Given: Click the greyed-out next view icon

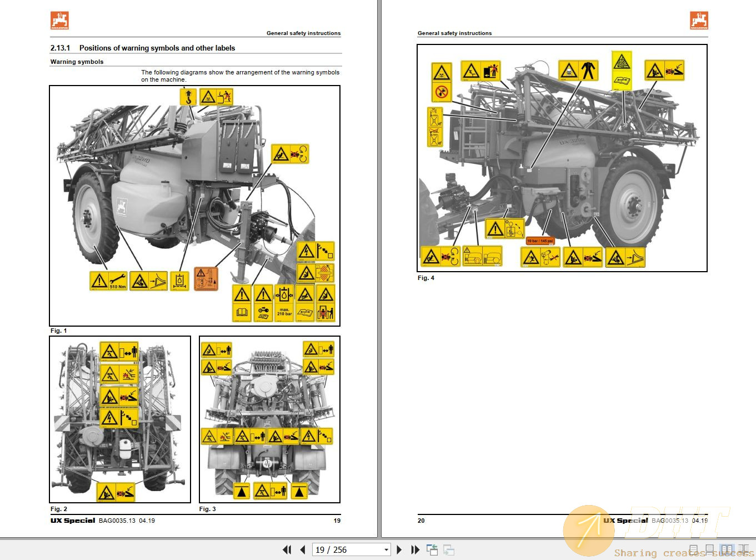Looking at the screenshot, I should click(449, 549).
